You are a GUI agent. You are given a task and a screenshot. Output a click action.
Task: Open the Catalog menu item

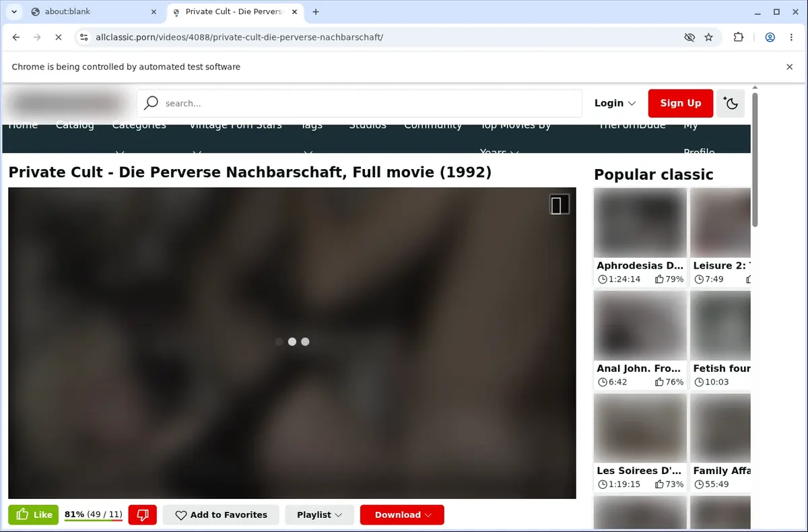point(75,126)
